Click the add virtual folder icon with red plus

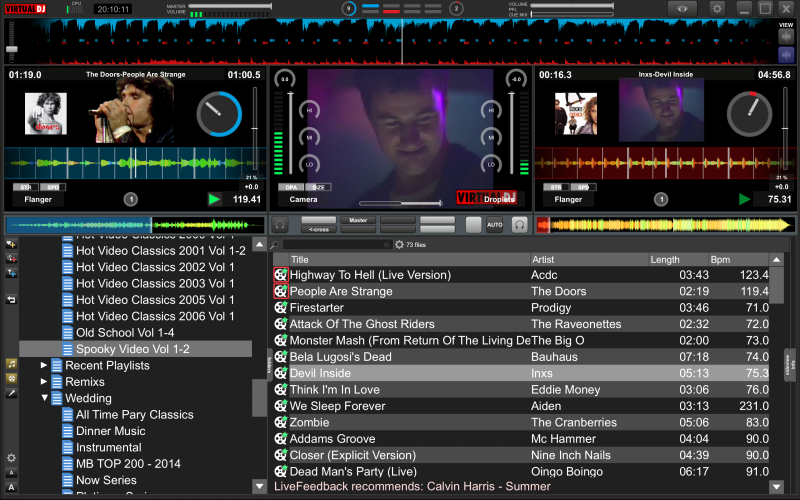pos(11,259)
